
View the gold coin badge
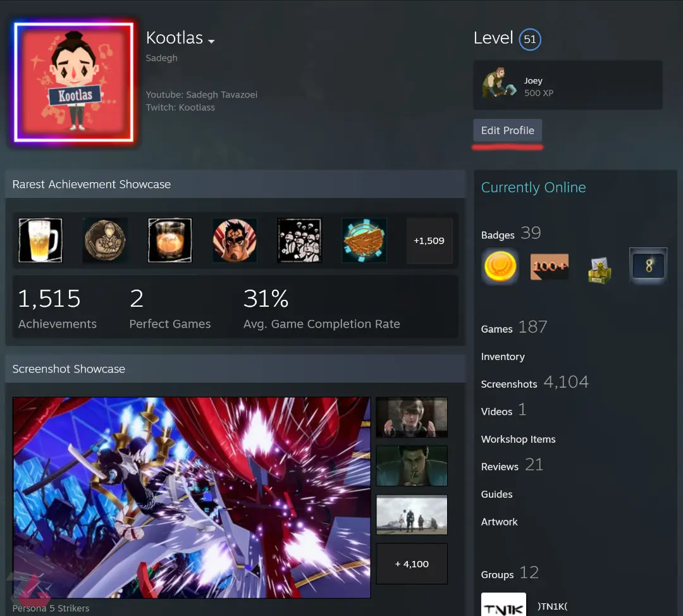click(500, 266)
